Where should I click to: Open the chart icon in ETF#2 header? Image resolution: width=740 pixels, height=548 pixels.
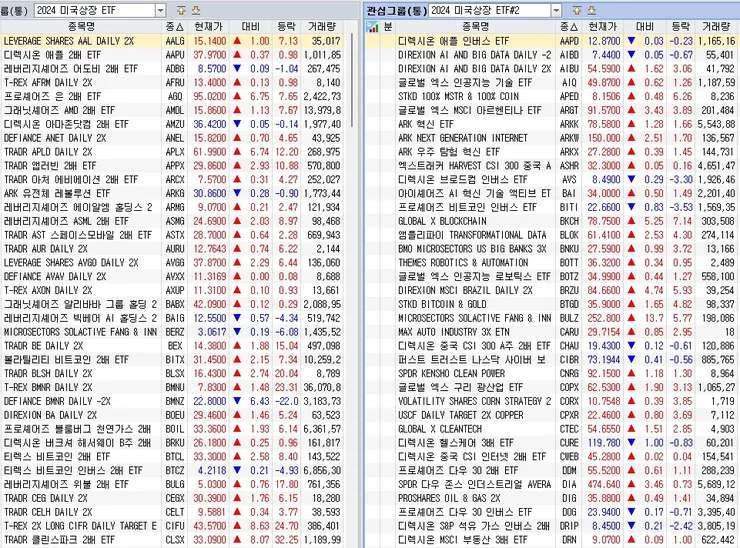(x=373, y=27)
